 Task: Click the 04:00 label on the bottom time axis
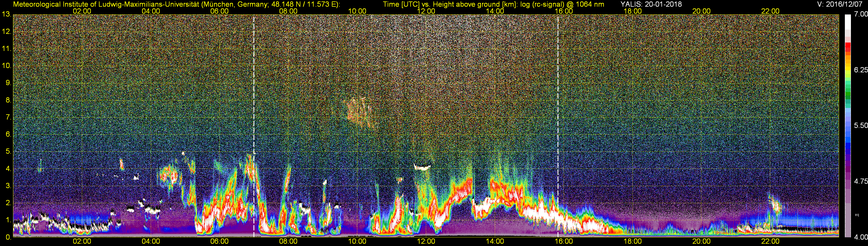tap(151, 241)
